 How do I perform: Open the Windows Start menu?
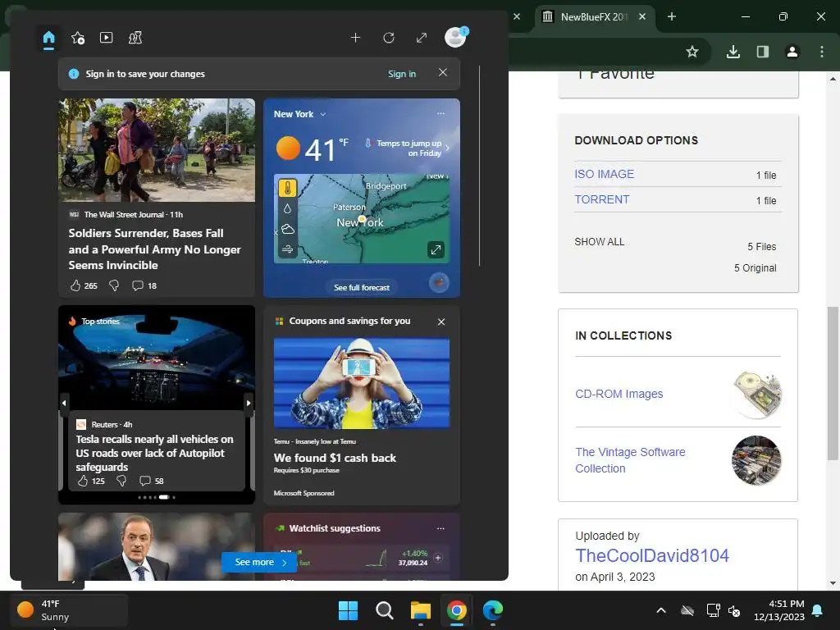[x=348, y=610]
